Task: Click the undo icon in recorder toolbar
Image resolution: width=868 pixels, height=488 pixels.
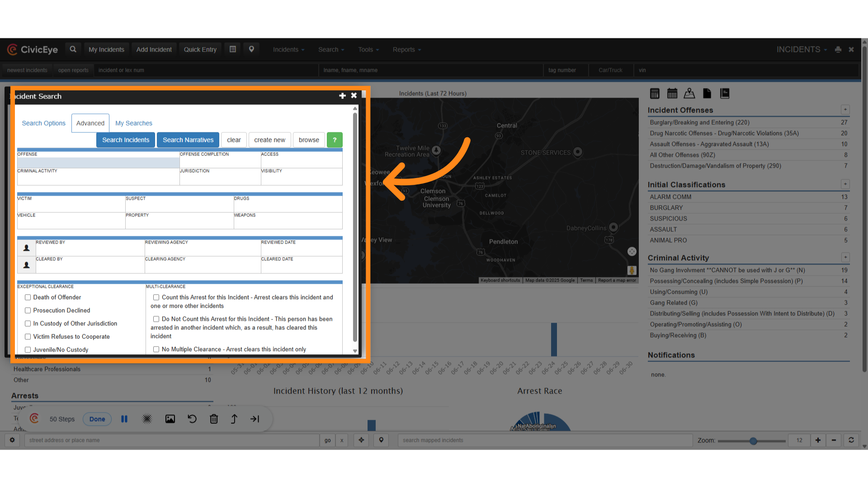Action: pos(192,419)
